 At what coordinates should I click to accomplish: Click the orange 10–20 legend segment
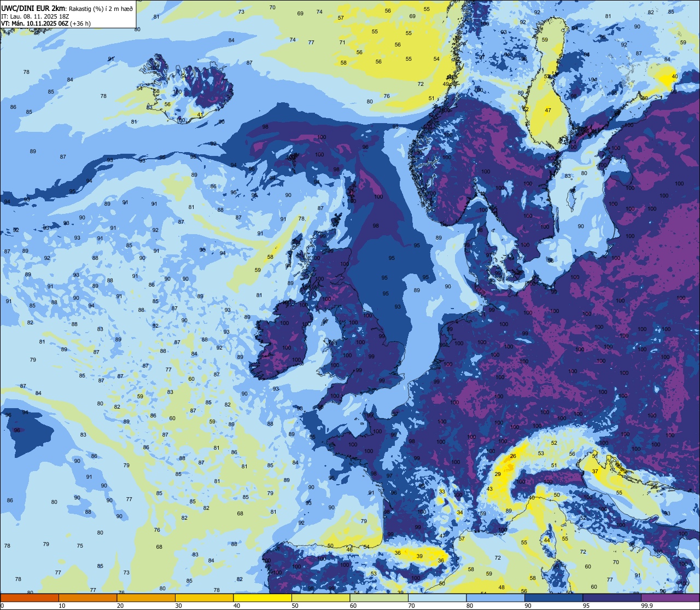(x=87, y=597)
